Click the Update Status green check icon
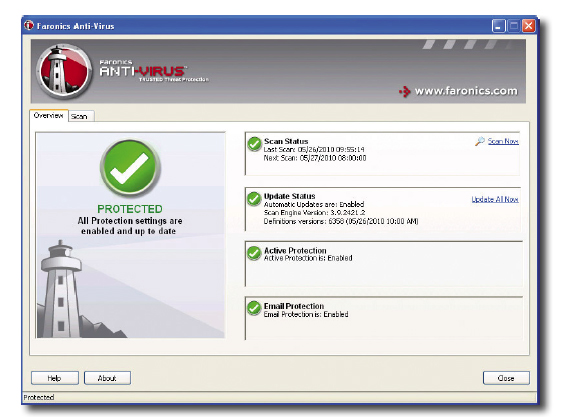561x417 pixels. click(254, 199)
